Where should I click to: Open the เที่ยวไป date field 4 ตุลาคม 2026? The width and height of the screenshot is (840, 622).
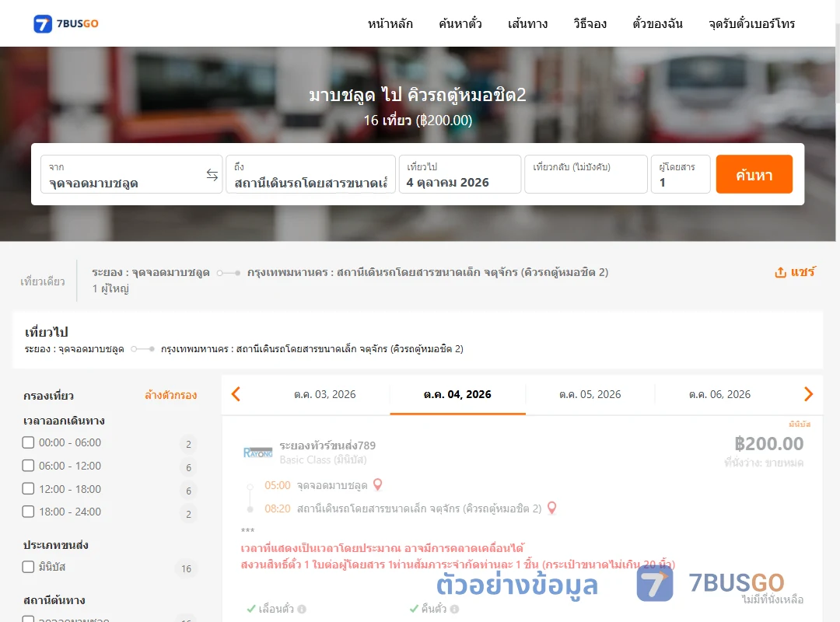tap(460, 174)
